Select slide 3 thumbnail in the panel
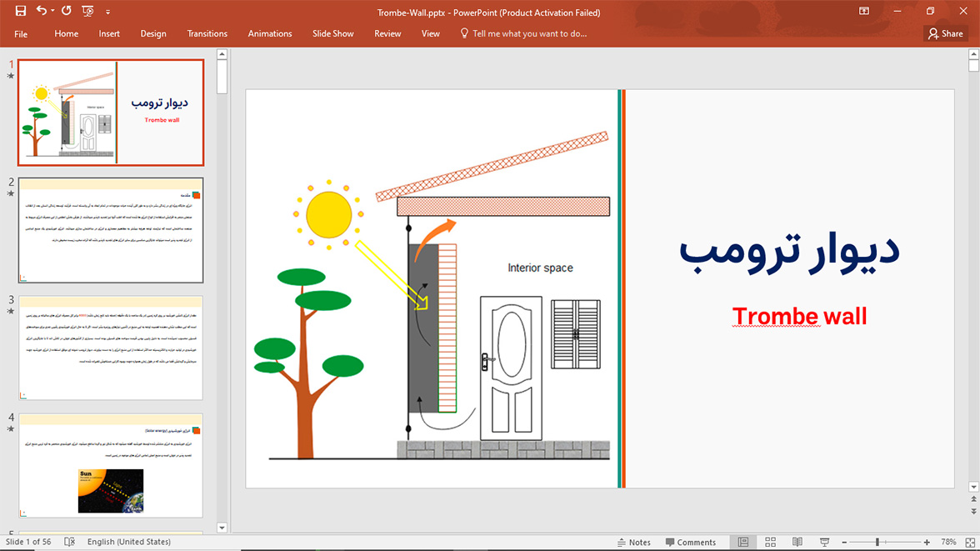Image resolution: width=980 pixels, height=551 pixels. click(111, 348)
